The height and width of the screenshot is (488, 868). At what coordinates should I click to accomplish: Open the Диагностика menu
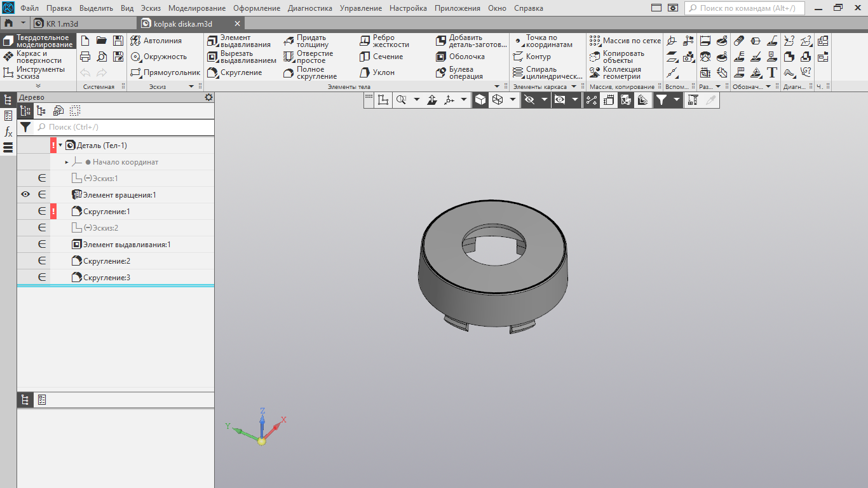click(310, 8)
